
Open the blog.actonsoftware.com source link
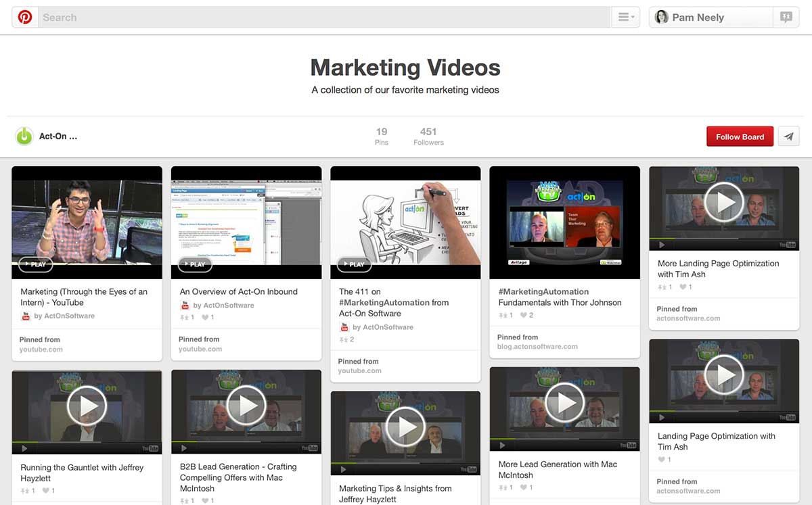tap(537, 347)
